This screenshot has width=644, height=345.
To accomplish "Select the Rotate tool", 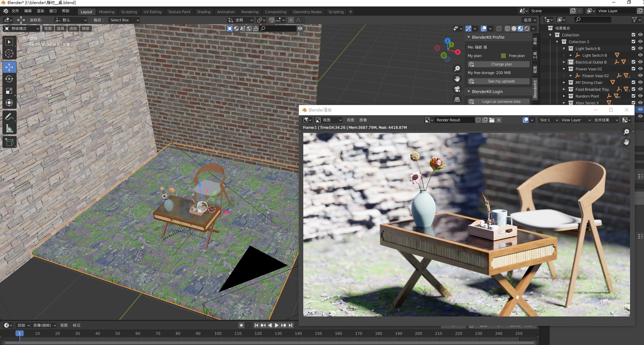I will (x=9, y=79).
